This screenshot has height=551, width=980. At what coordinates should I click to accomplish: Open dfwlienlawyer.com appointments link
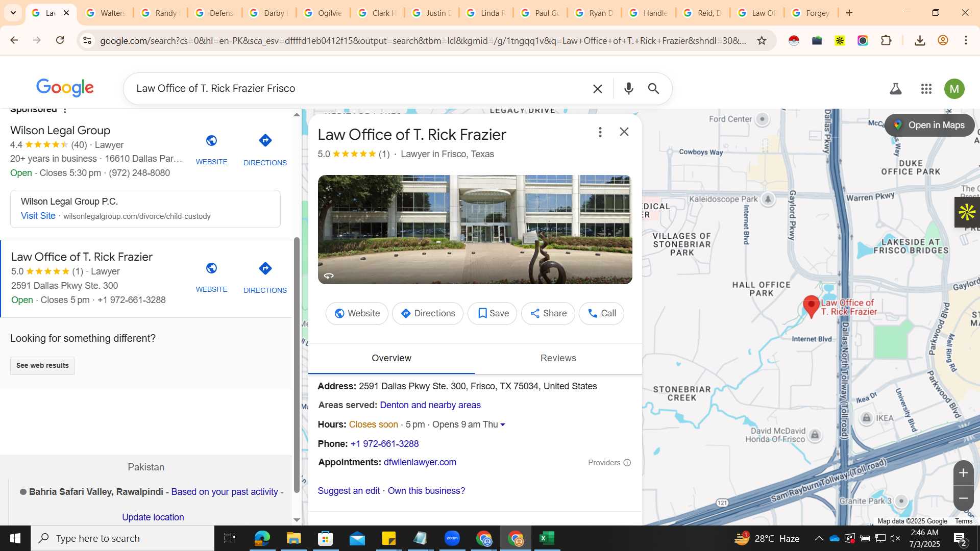click(x=420, y=462)
